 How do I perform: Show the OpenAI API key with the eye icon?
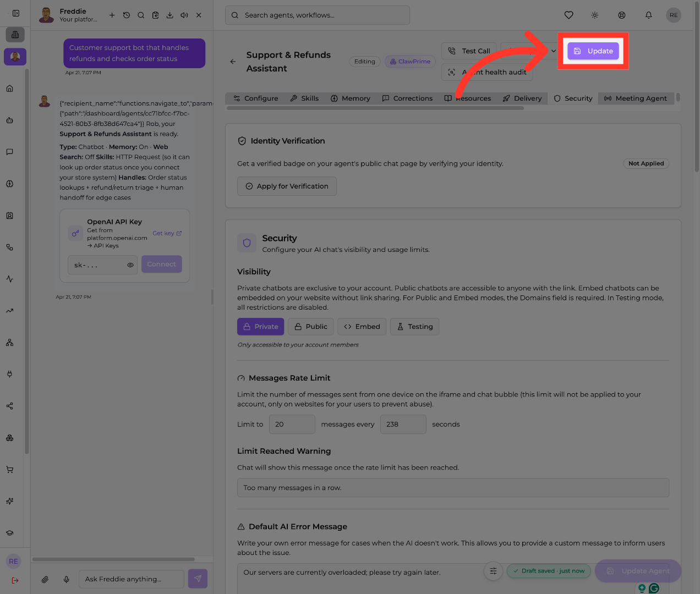tap(130, 265)
